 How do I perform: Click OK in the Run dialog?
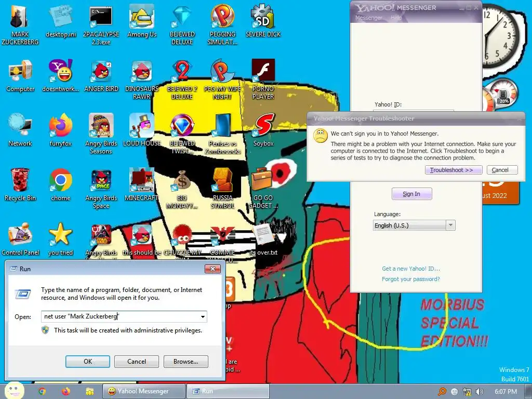pos(87,362)
